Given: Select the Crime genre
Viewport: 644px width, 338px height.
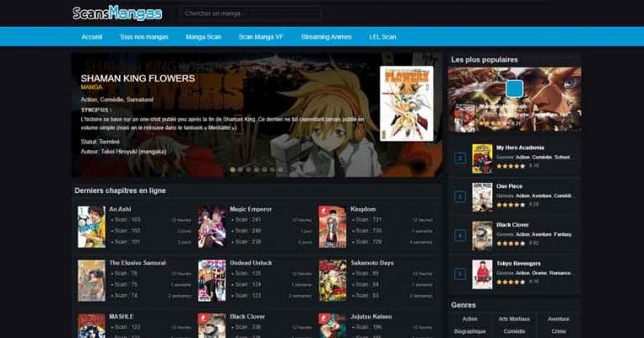Looking at the screenshot, I should pyautogui.click(x=558, y=331).
